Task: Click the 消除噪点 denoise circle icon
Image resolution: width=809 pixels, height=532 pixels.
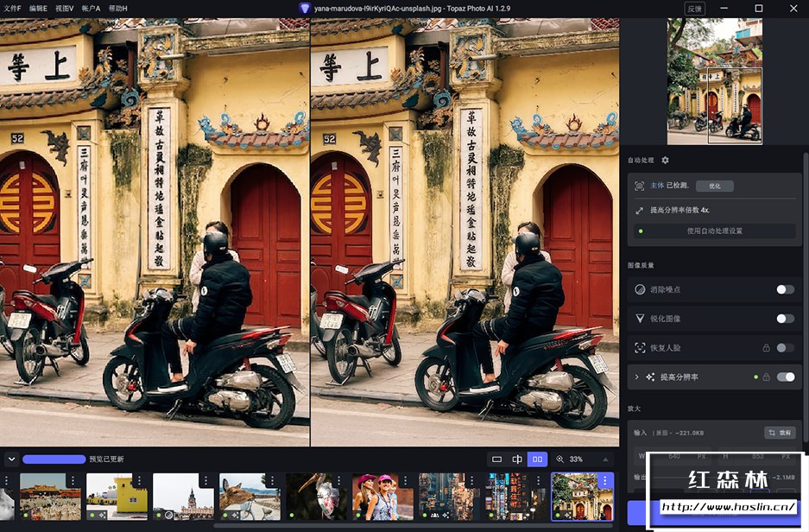Action: tap(640, 289)
